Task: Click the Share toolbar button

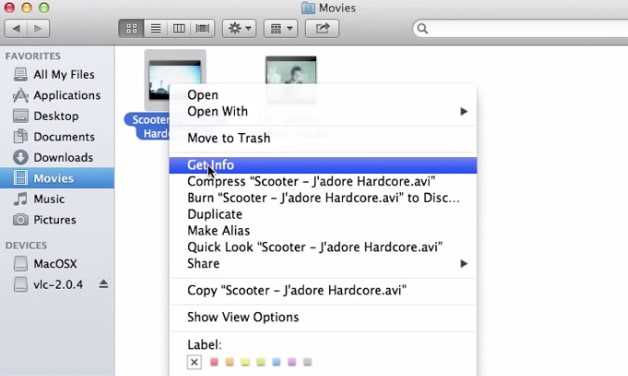Action: (x=322, y=28)
